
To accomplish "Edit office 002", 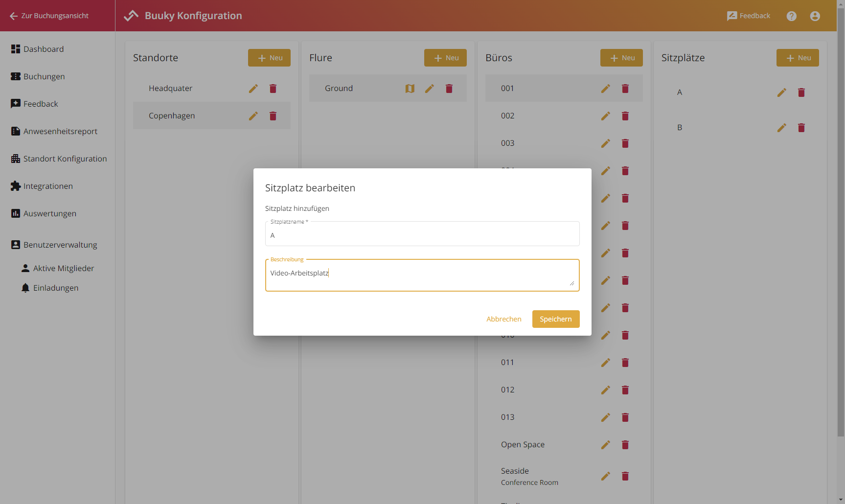I will pyautogui.click(x=606, y=116).
